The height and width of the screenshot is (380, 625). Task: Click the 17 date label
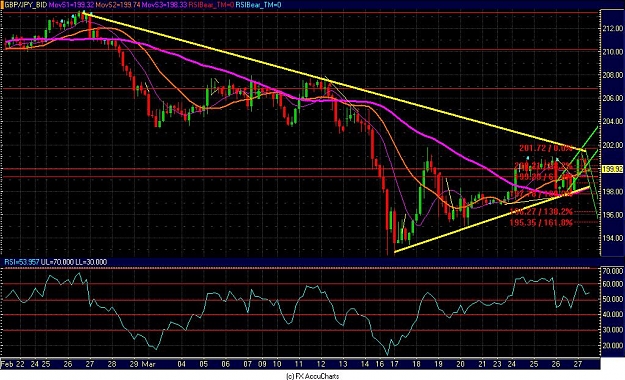[394, 364]
